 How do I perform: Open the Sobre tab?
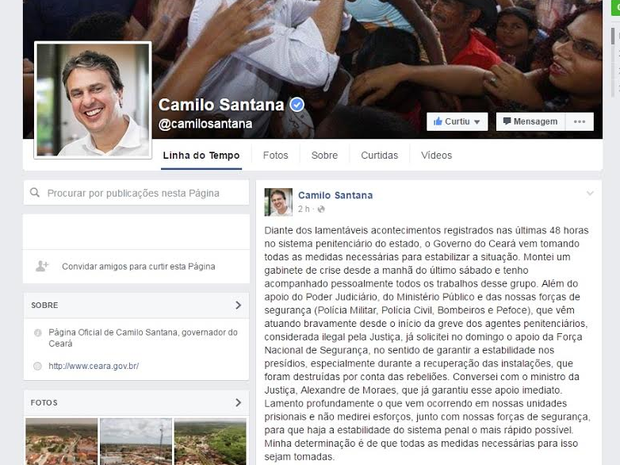coord(324,155)
